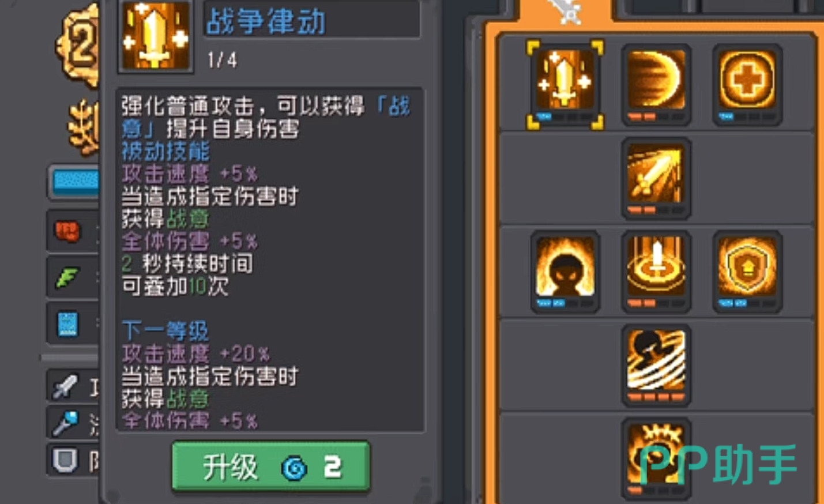Click the shield equipment slot icon
Viewport: 824px width, 504px height.
(65, 460)
